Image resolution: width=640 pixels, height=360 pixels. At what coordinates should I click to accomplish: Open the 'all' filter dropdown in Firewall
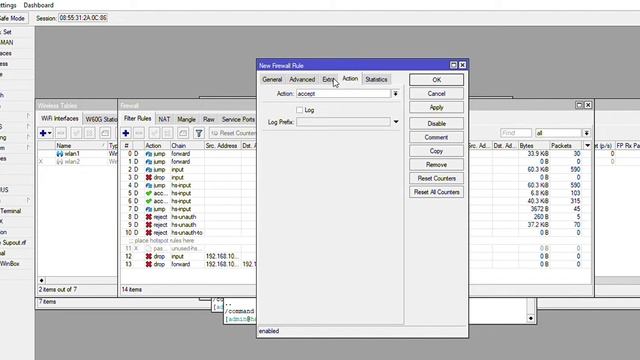click(x=587, y=133)
